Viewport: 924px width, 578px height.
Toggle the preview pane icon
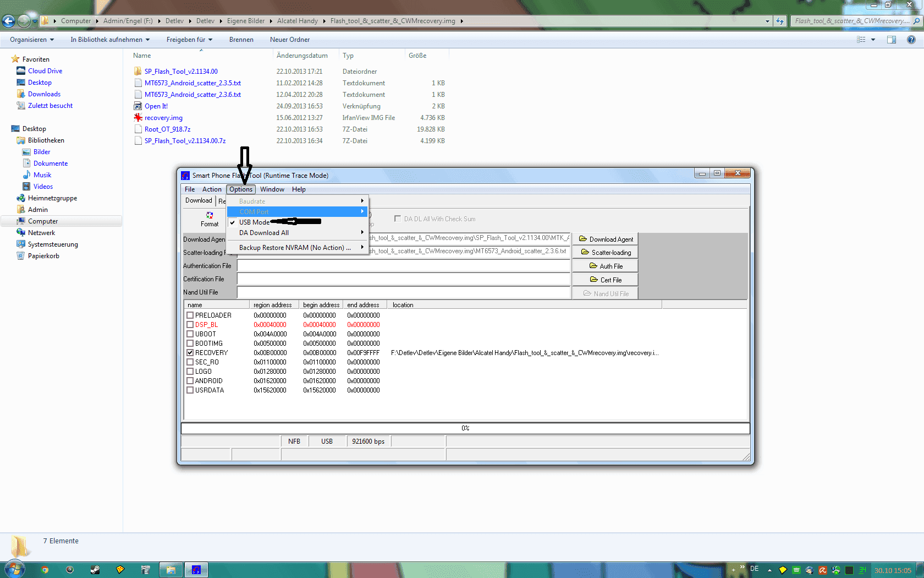pyautogui.click(x=892, y=40)
